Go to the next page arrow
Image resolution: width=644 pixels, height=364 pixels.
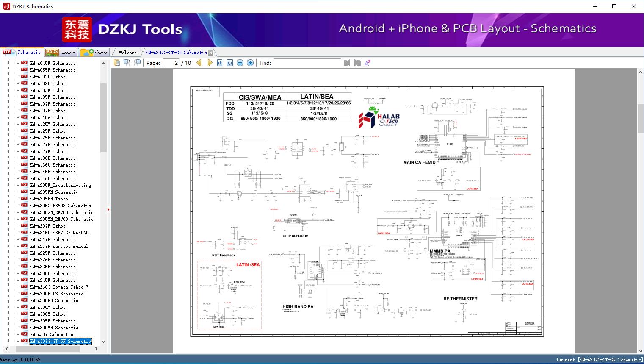[210, 63]
